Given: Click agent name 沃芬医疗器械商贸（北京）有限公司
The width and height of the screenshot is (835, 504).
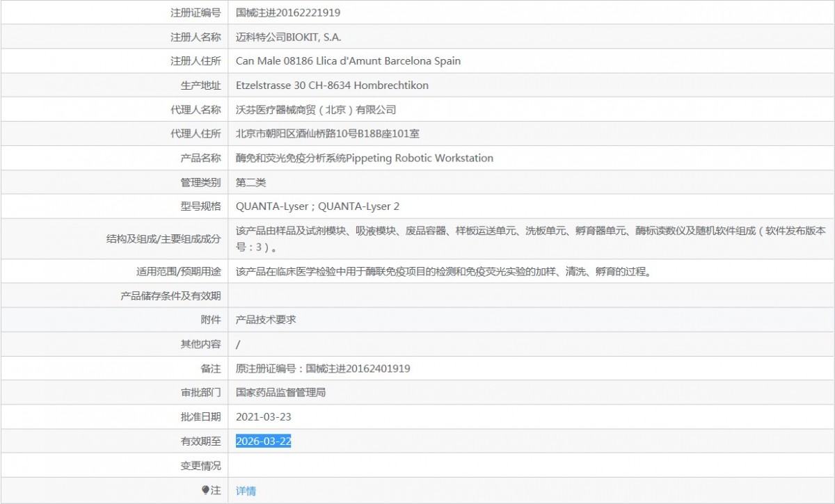Looking at the screenshot, I should (316, 110).
